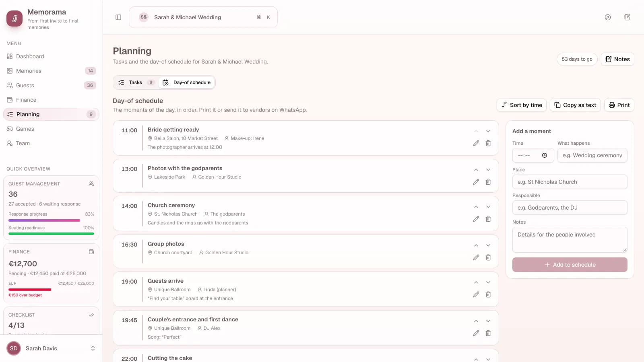Delete the Photos with the godparents moment

tap(488, 182)
